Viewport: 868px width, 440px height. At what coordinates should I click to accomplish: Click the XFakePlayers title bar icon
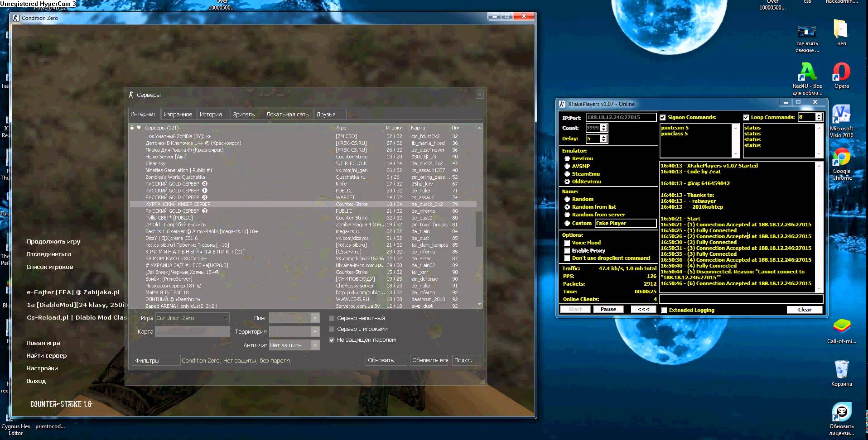[x=562, y=104]
